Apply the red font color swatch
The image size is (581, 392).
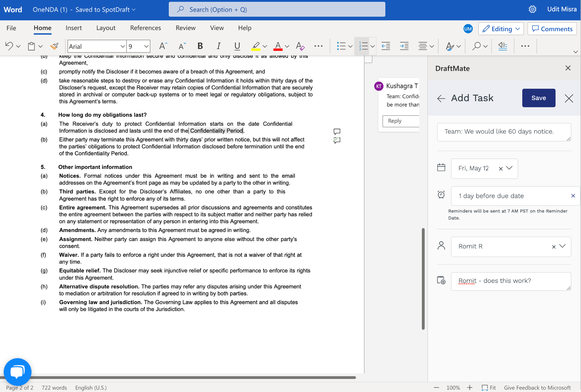point(278,46)
